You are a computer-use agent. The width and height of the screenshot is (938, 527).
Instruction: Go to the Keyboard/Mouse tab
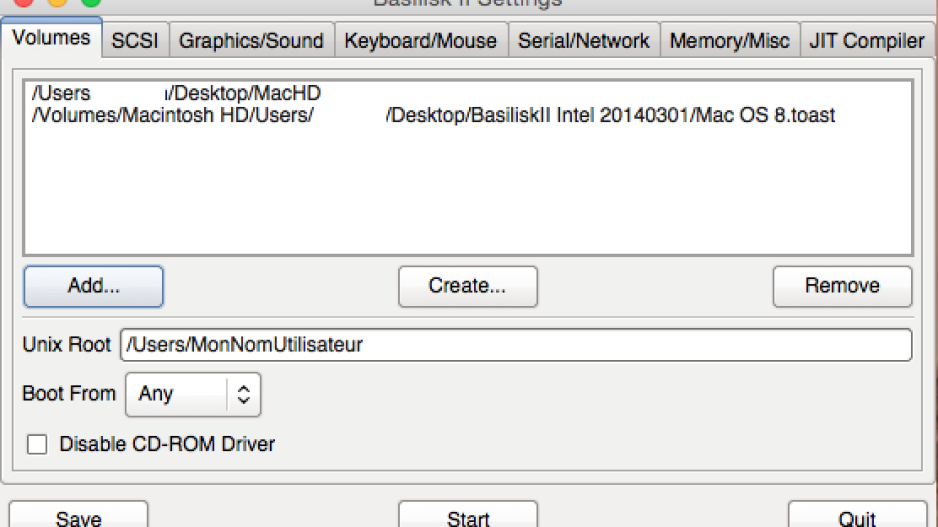coord(420,41)
